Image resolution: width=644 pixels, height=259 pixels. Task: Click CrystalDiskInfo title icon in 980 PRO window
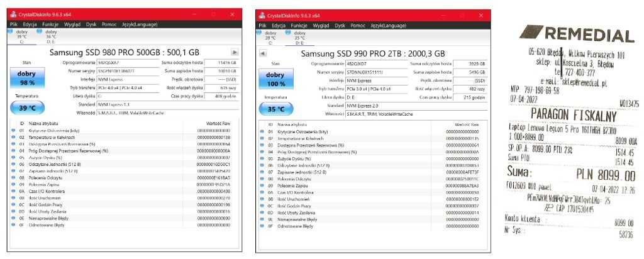click(13, 14)
